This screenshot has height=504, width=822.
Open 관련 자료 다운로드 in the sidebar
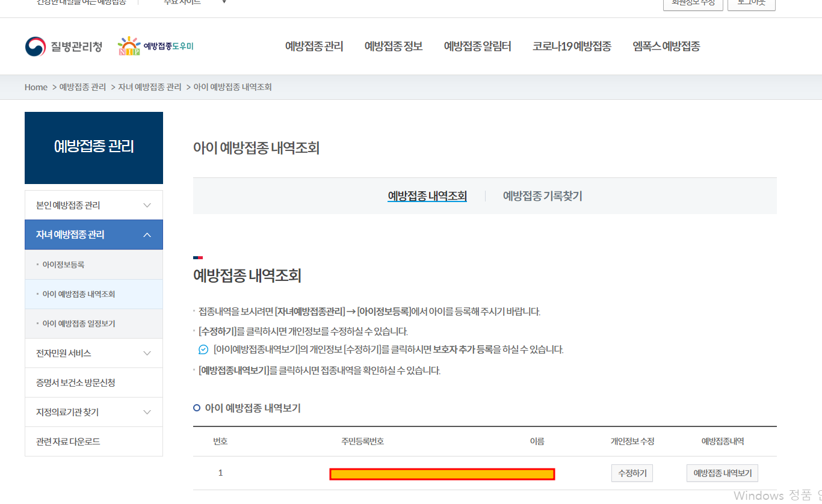click(94, 441)
